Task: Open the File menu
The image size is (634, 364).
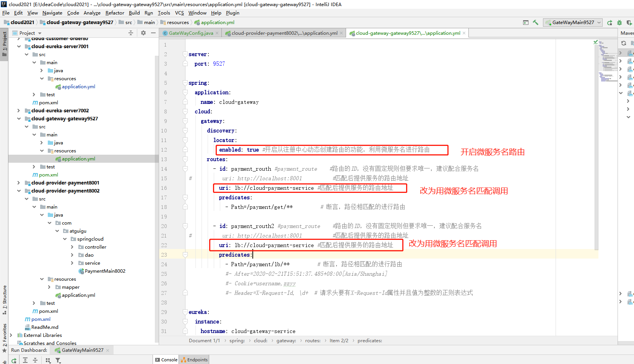Action: (x=6, y=13)
